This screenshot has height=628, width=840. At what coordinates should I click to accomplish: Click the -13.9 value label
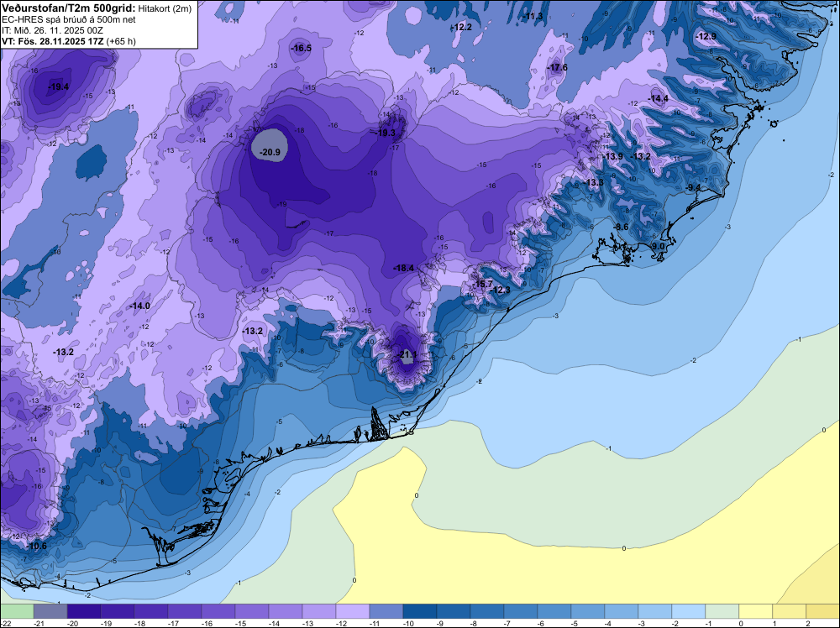point(613,156)
